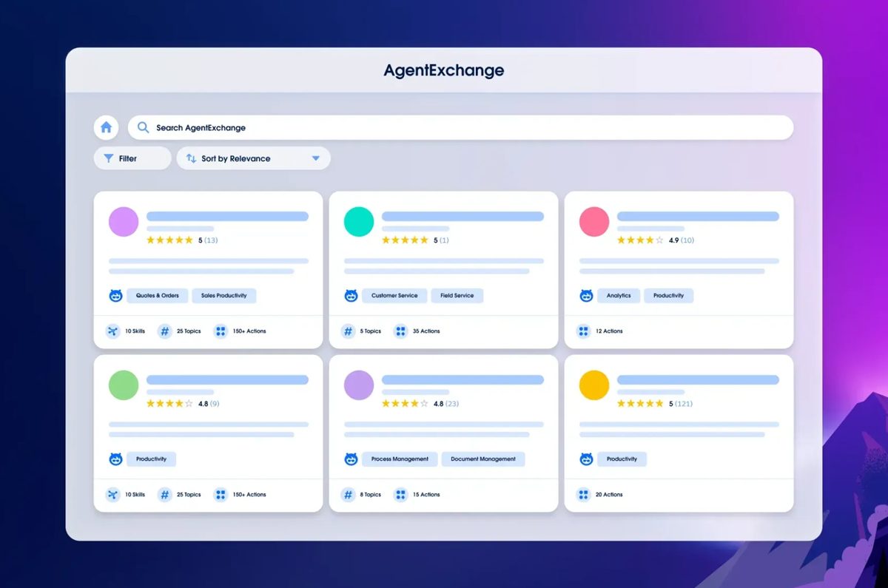888x588 pixels.
Task: Select the Document Management tag
Action: [483, 459]
